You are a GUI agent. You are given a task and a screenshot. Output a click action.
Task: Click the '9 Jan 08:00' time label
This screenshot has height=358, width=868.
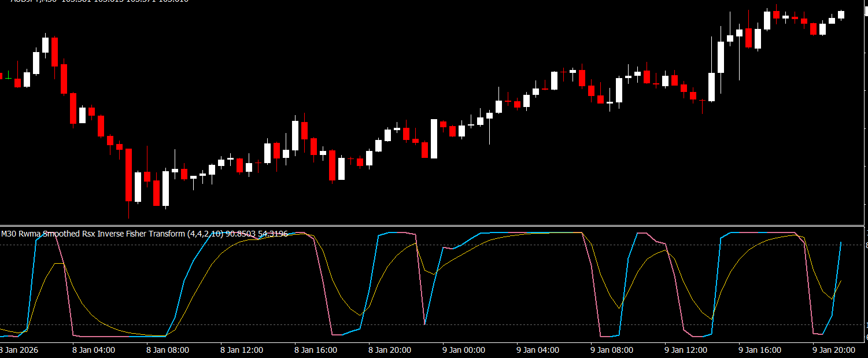click(x=612, y=350)
